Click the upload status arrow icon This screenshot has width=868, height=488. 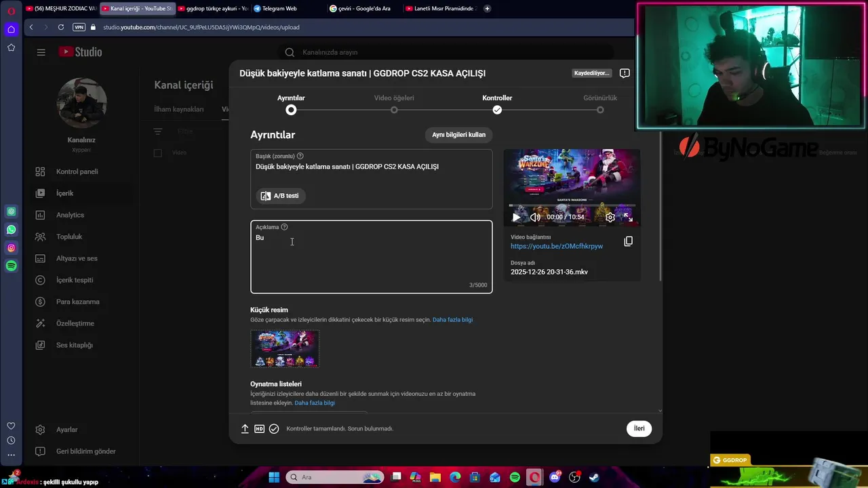point(245,428)
